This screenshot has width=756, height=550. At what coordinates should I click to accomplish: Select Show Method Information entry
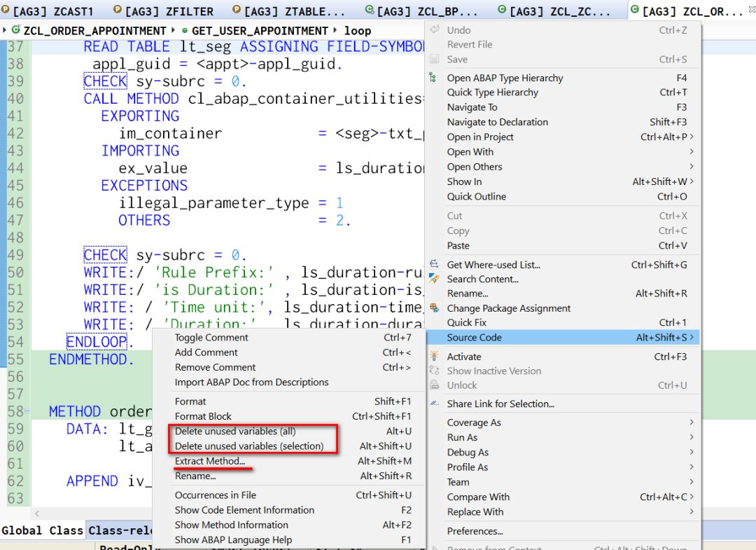pyautogui.click(x=289, y=525)
